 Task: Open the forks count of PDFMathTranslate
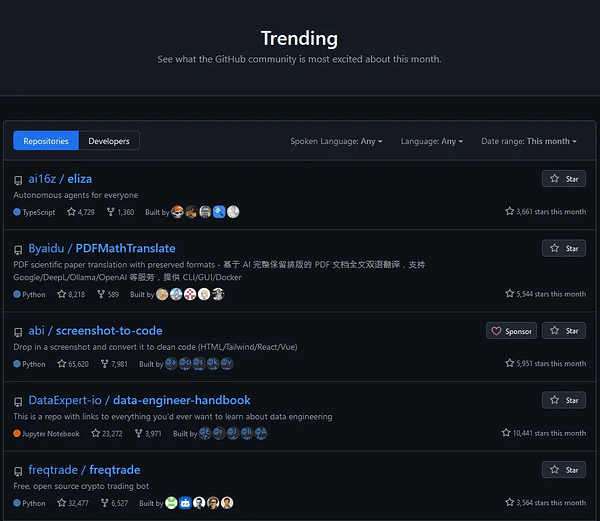point(108,294)
